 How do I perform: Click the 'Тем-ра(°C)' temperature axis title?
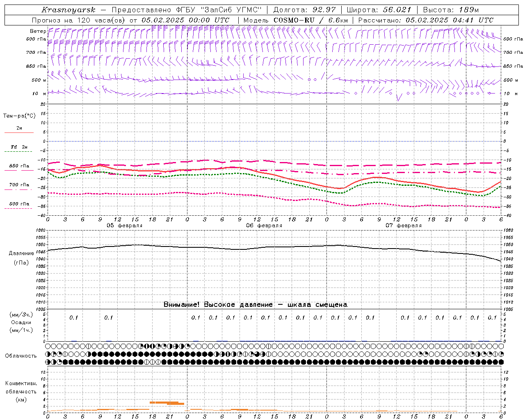[19, 116]
